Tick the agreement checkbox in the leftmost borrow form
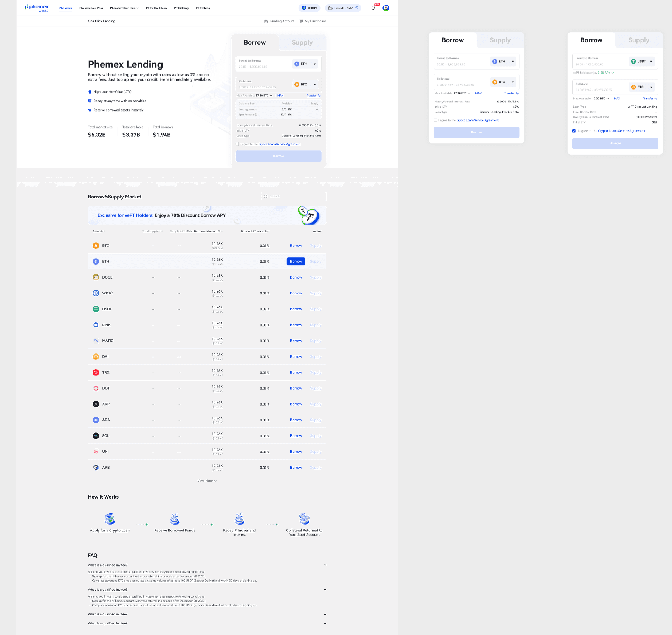Viewport: 672px width, 635px height. 237,144
